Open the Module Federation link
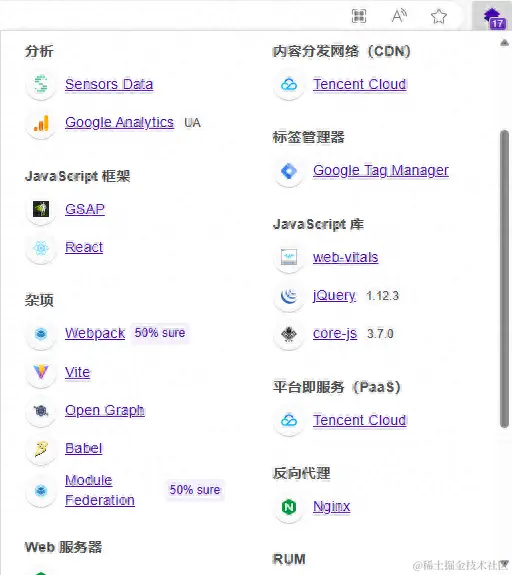The height and width of the screenshot is (575, 512). (100, 490)
